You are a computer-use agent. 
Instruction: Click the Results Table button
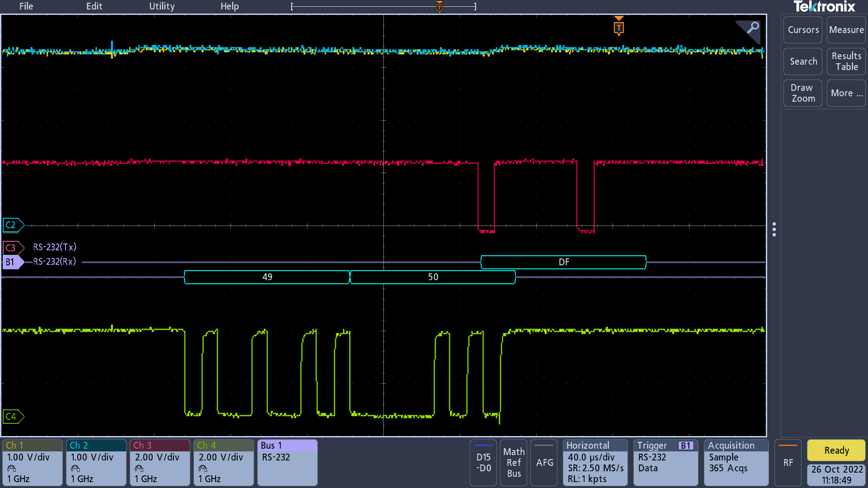pos(846,61)
